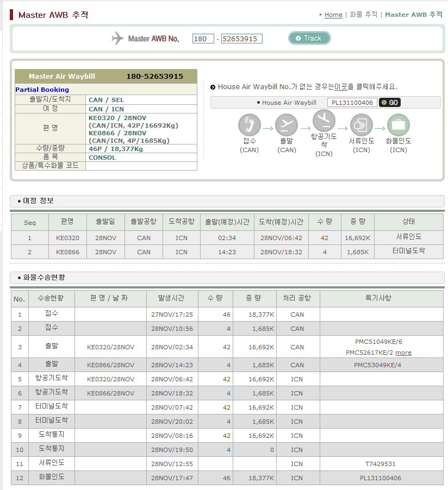Click the '28NOV/17:47' 화물인도 timestamp
Screen dimensions: 448x490
(172, 478)
